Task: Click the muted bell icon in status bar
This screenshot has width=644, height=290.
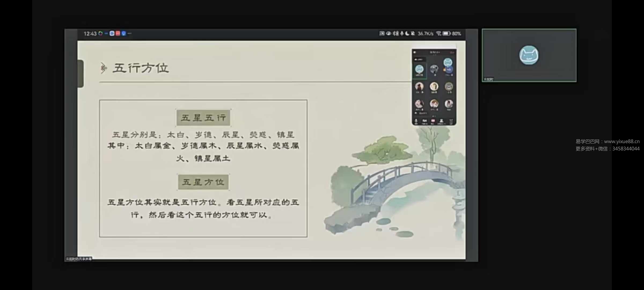Action: 413,33
